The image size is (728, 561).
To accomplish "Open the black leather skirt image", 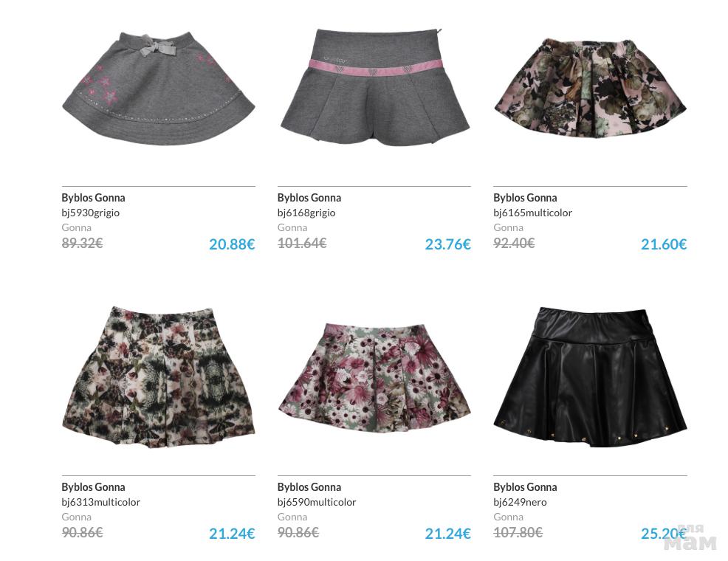I will [x=590, y=376].
